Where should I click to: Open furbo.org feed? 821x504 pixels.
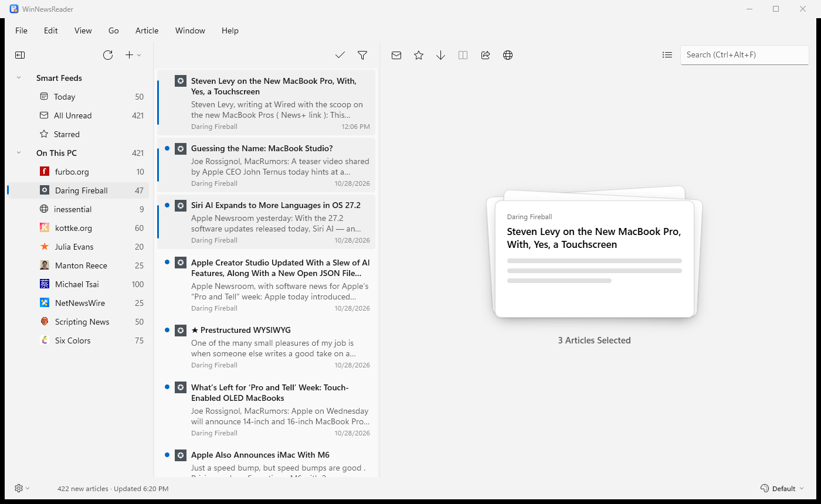[x=78, y=172]
